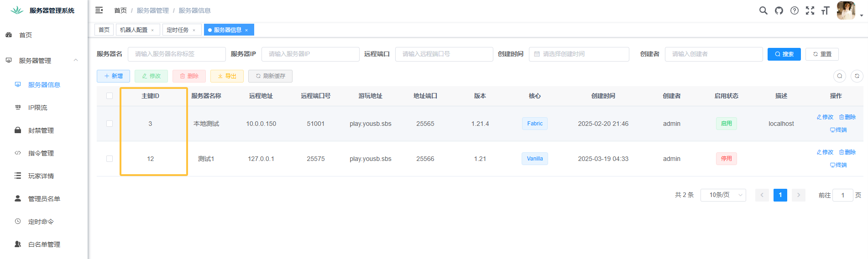Open 封禁管理 in the sidebar
This screenshot has width=868, height=259.
43,130
